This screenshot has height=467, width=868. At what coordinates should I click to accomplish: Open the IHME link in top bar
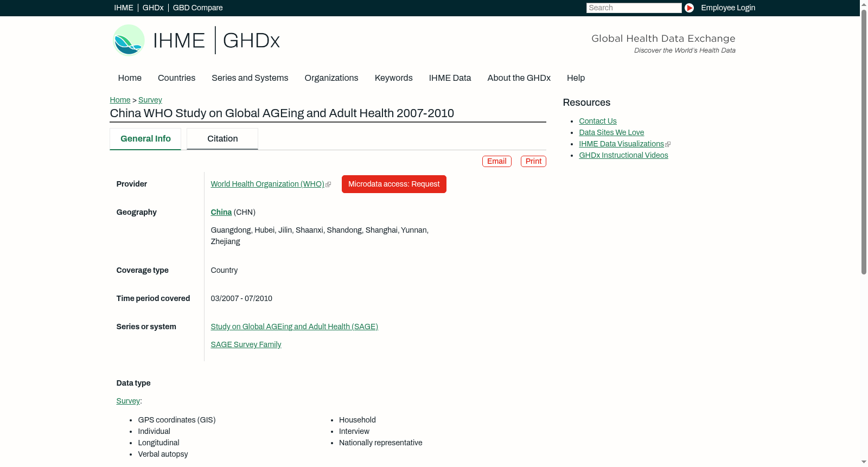pyautogui.click(x=124, y=8)
